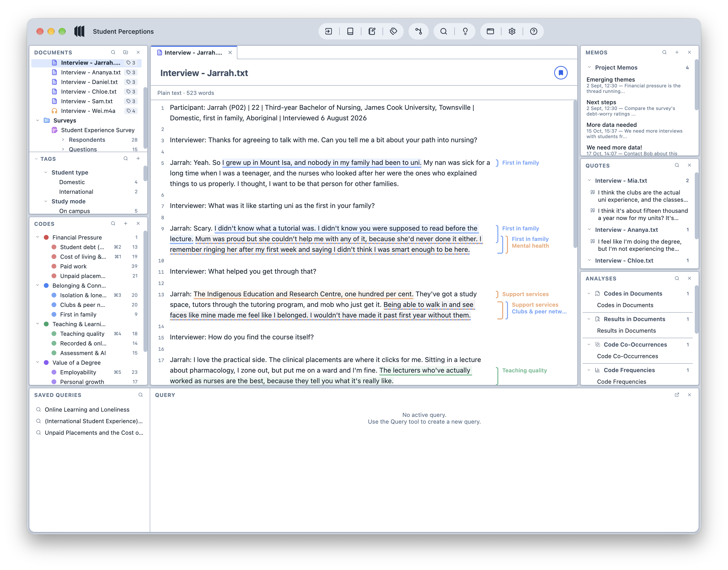Open the help question mark icon
728x570 pixels.
click(x=534, y=31)
